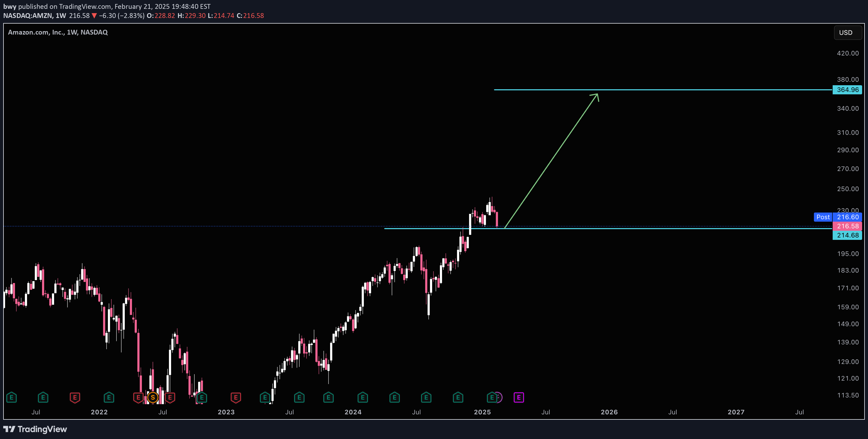Click the O:228.82 open value in header
The image size is (868, 439).
click(161, 16)
